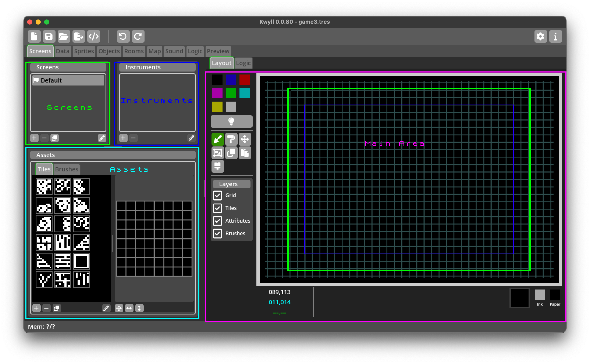The width and height of the screenshot is (590, 364).
Task: Open the Sound tab
Action: pyautogui.click(x=174, y=51)
